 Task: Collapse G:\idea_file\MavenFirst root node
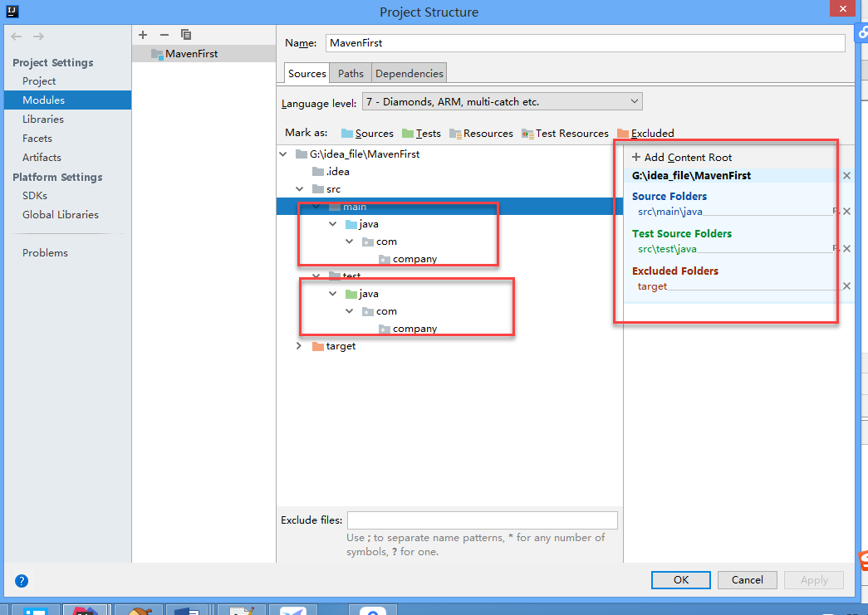coord(283,154)
